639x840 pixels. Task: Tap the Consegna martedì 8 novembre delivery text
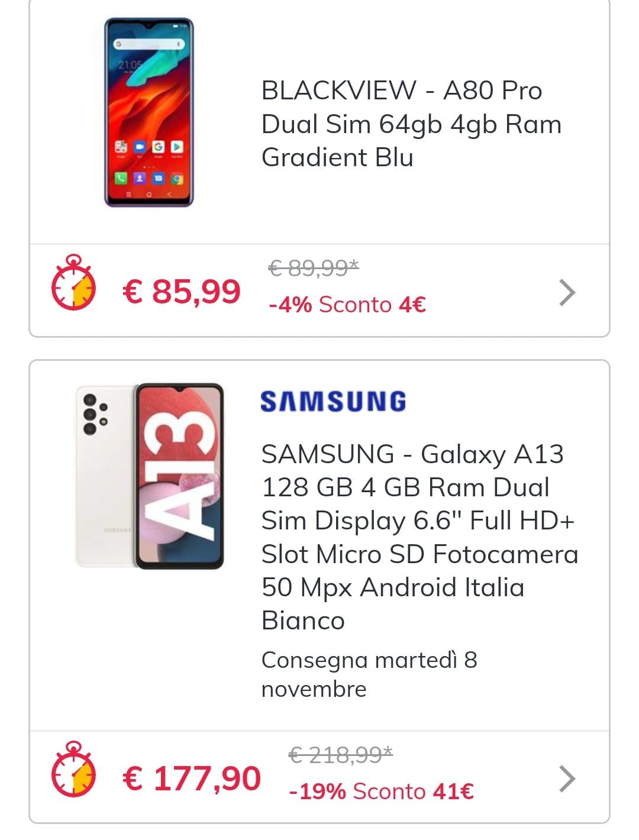pyautogui.click(x=369, y=674)
